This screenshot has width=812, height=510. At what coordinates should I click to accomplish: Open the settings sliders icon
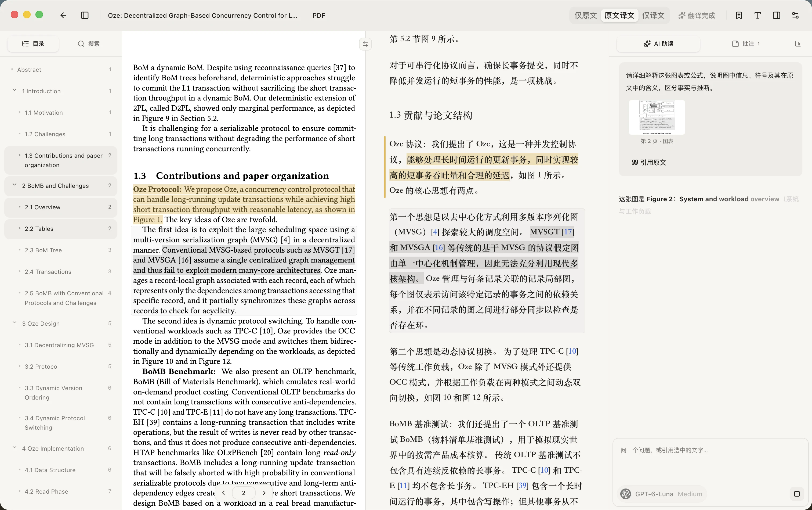(795, 16)
